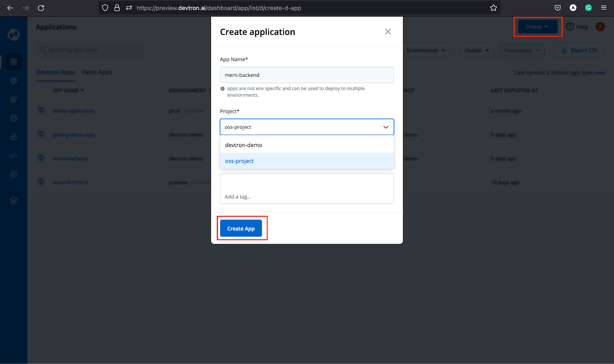614x364 pixels.
Task: Open the Jobs gear icon in sidebar
Action: 13,81
